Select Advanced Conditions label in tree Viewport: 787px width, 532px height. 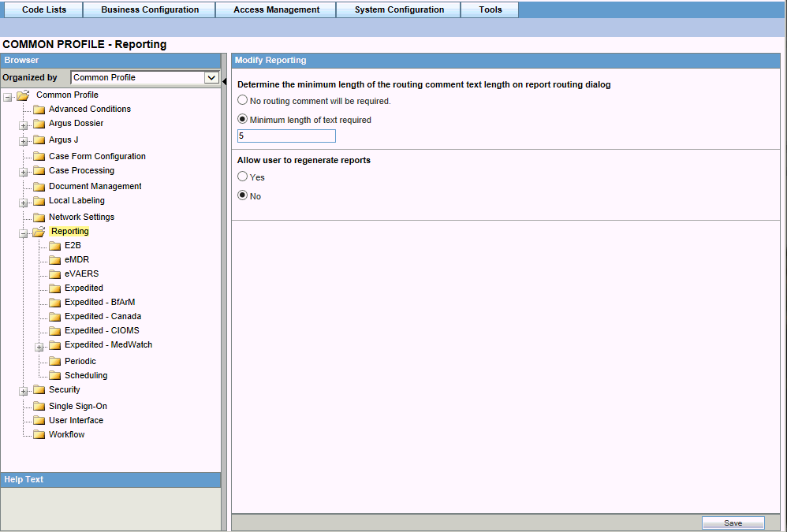(x=90, y=109)
